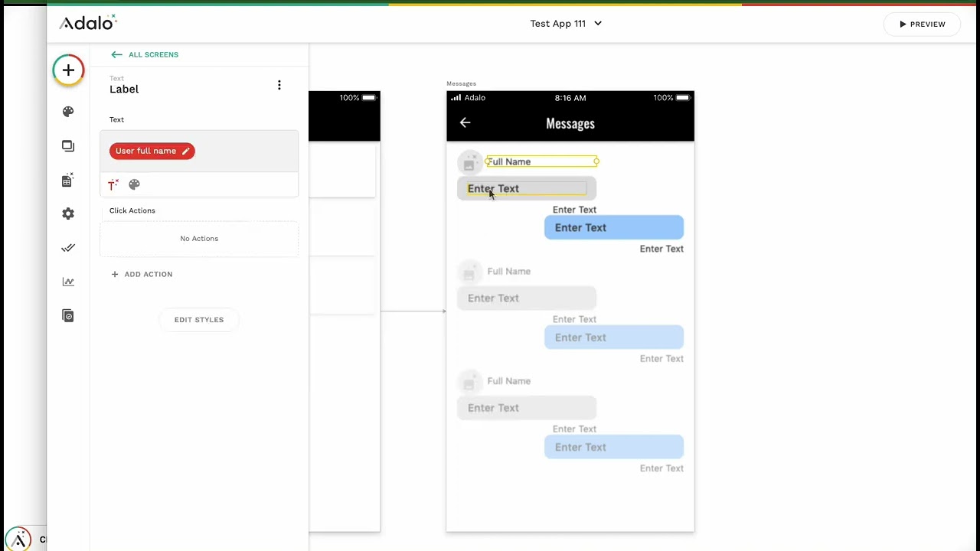Screen dimensions: 980x551
Task: Click the back arrow in Messages header
Action: coord(465,122)
